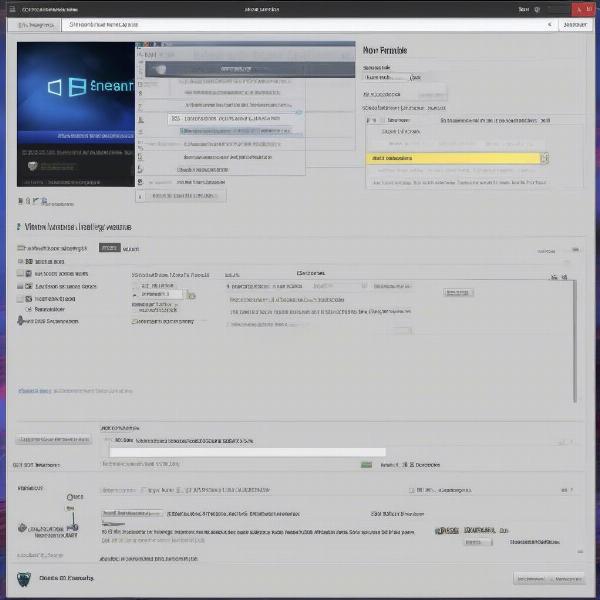Viewport: 600px width, 600px height.
Task: Click the small button in the middle pane
Action: [458, 293]
